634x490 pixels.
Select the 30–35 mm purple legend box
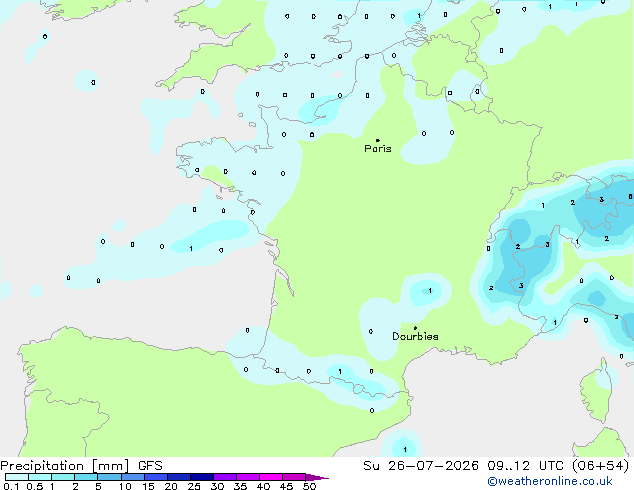[x=224, y=477]
